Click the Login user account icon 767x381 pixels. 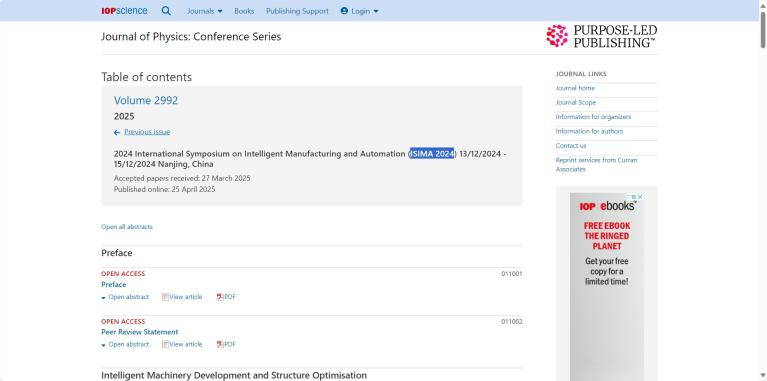[344, 11]
